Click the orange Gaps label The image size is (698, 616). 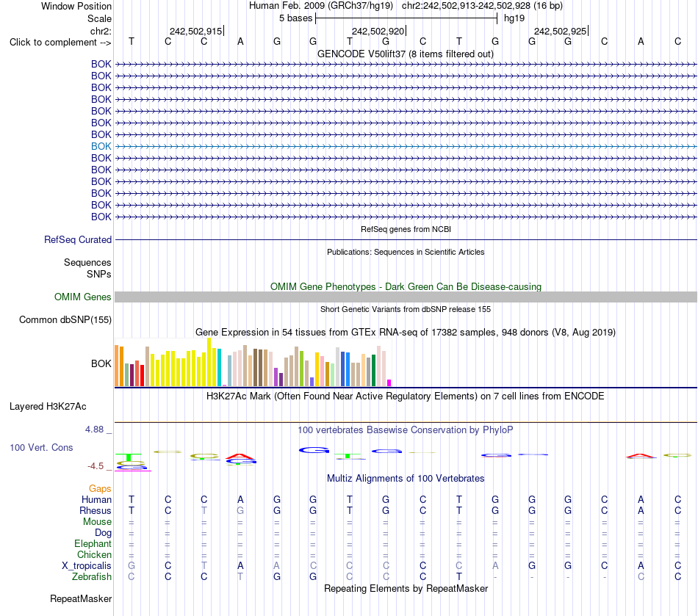[100, 489]
